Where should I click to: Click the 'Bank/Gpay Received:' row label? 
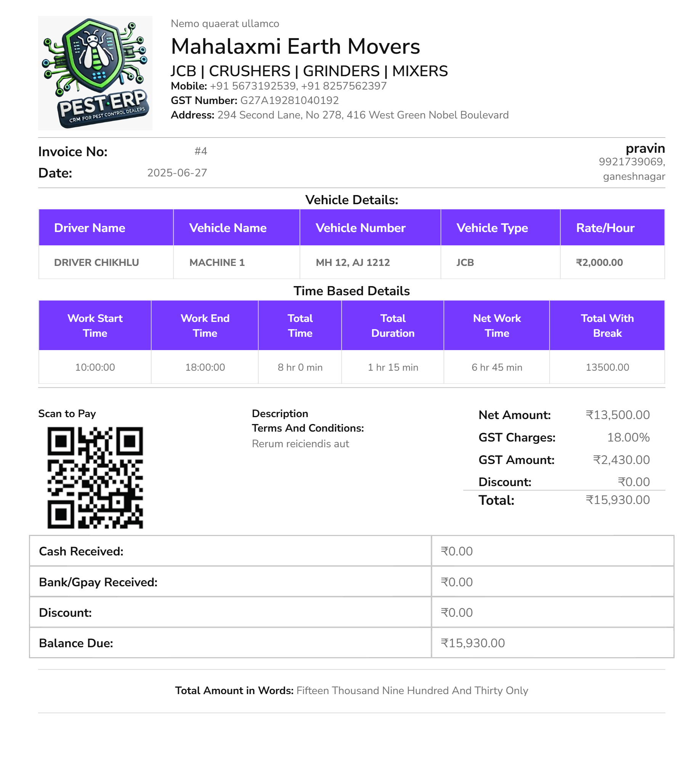pyautogui.click(x=98, y=582)
